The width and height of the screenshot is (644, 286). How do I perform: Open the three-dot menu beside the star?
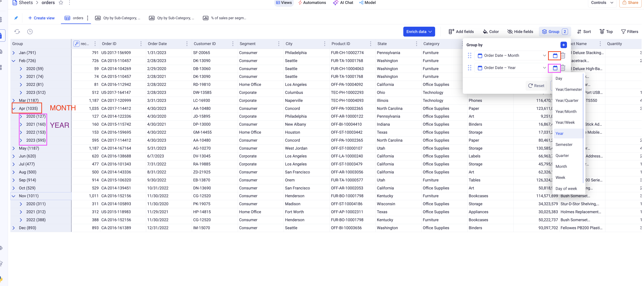point(70,3)
